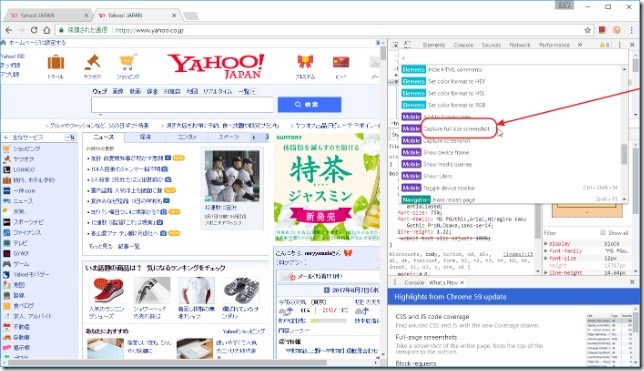The image size is (644, 371).
Task: Switch to the Network DevTools tab
Action: [520, 45]
